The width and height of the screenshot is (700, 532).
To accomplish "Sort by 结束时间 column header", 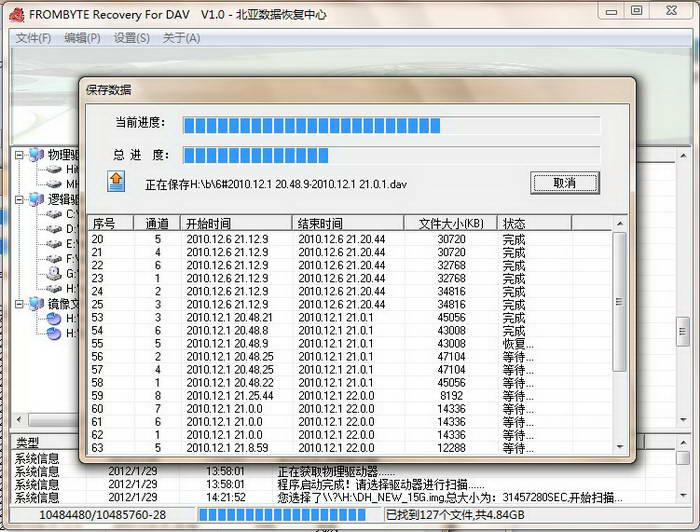I will pyautogui.click(x=348, y=223).
